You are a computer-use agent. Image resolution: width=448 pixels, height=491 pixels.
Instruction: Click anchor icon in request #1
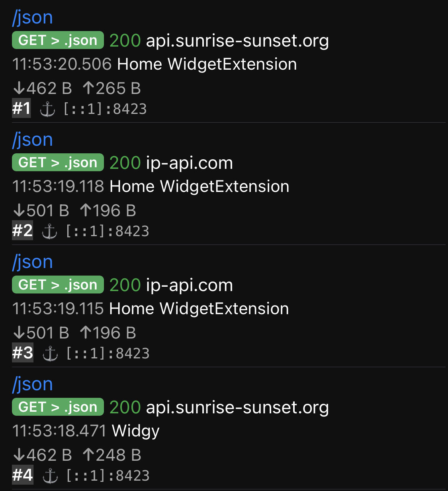(x=47, y=109)
